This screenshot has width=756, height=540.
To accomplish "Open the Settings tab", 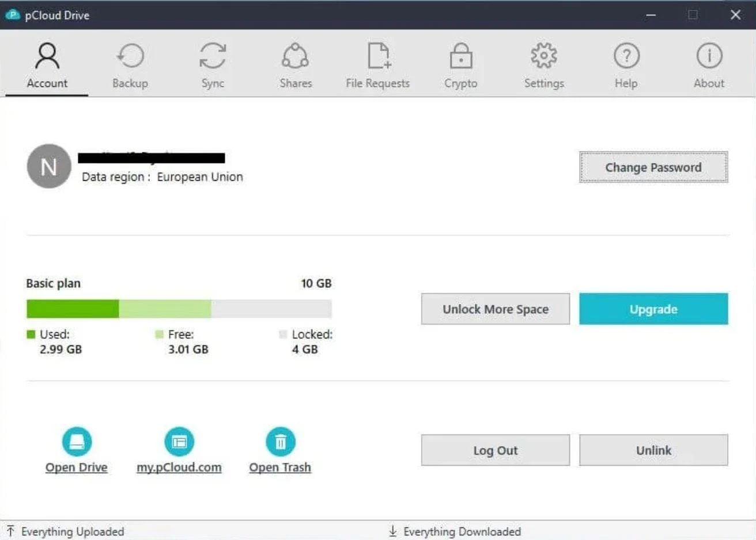I will 544,65.
